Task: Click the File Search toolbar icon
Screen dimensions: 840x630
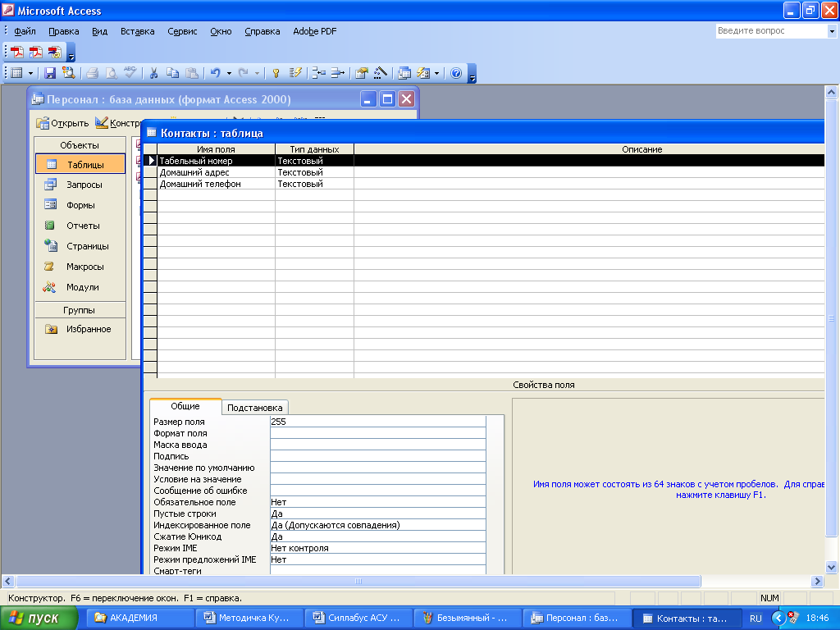Action: [x=68, y=73]
